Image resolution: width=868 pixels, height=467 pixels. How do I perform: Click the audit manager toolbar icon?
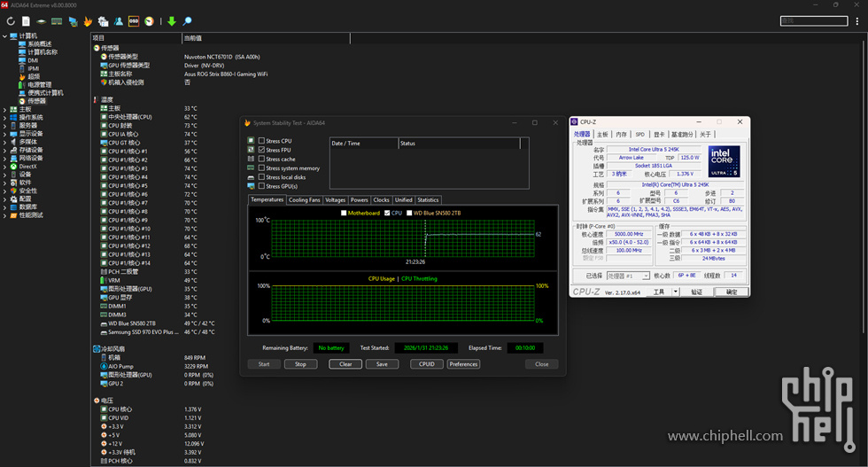[103, 21]
